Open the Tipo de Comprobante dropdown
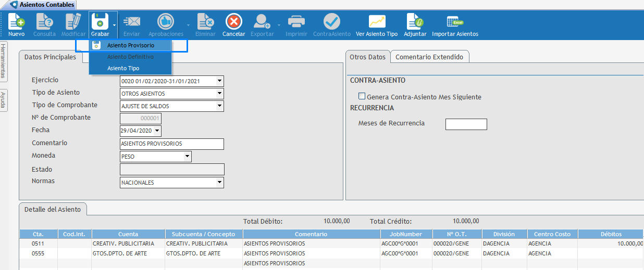The height and width of the screenshot is (270, 644). coord(219,106)
